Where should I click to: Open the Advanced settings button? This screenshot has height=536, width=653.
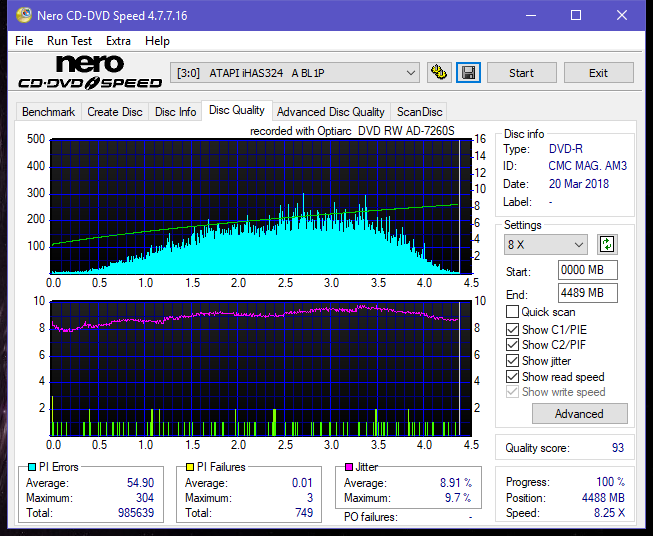579,414
